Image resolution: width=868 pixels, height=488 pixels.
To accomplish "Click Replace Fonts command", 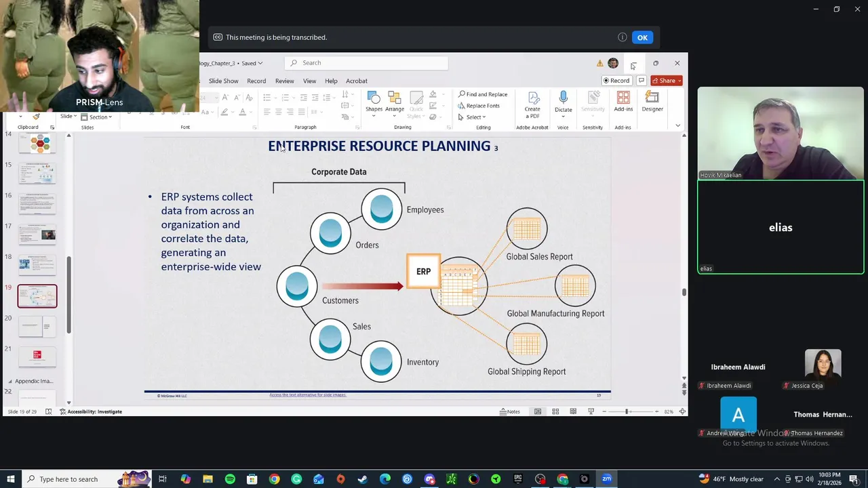I will click(479, 106).
